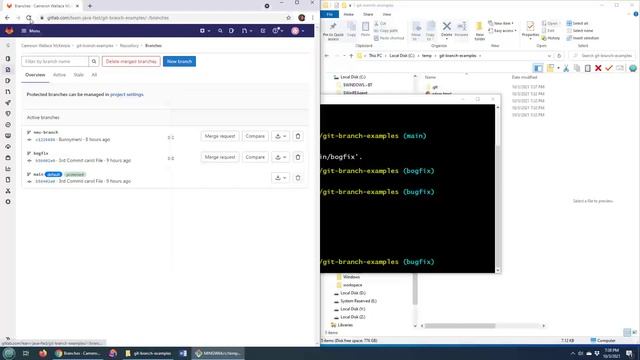Expand the help dropdown in GitLab header

[278, 31]
